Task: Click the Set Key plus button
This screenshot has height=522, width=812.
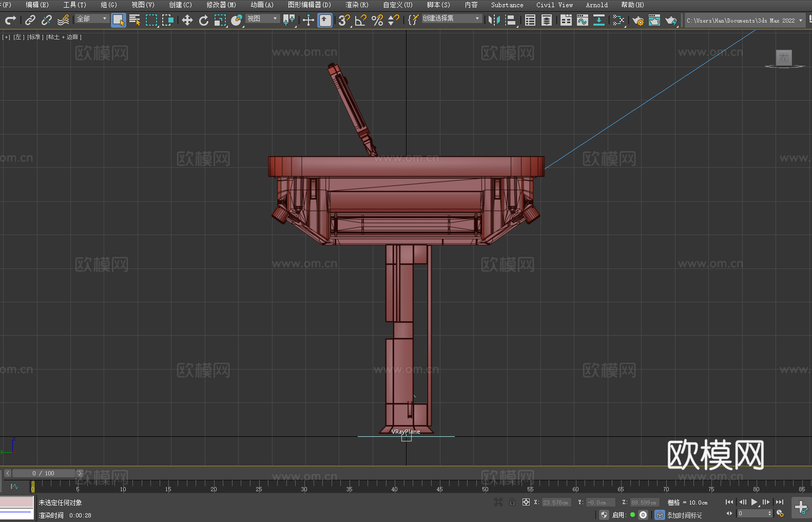Action: coord(801,508)
